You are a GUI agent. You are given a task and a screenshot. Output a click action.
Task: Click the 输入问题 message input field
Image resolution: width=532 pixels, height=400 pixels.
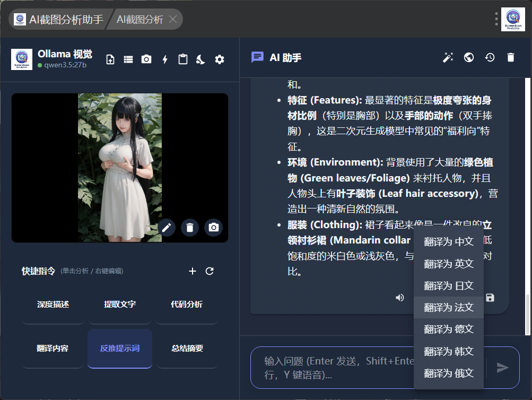tap(334, 367)
